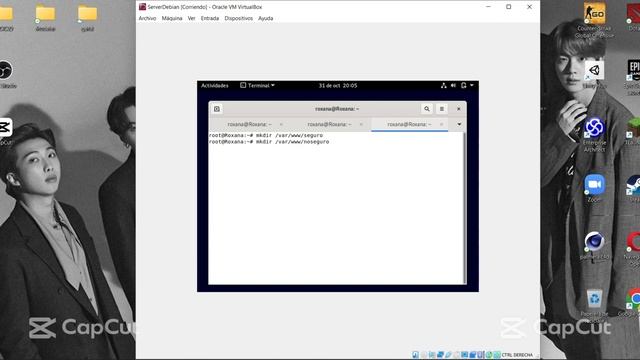Image resolution: width=640 pixels, height=360 pixels.
Task: Open the middle desktop folder
Action: click(45, 18)
